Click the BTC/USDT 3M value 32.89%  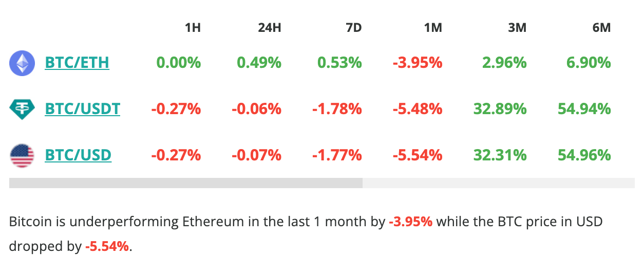pos(500,109)
